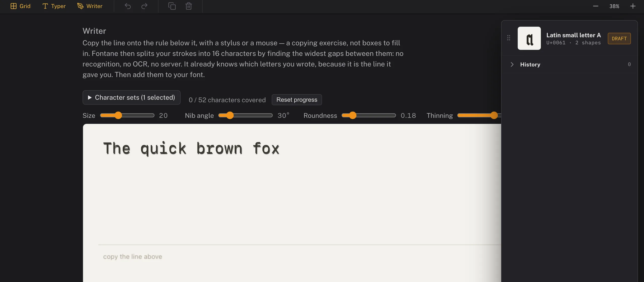Click the 38% zoom level

coord(614,6)
